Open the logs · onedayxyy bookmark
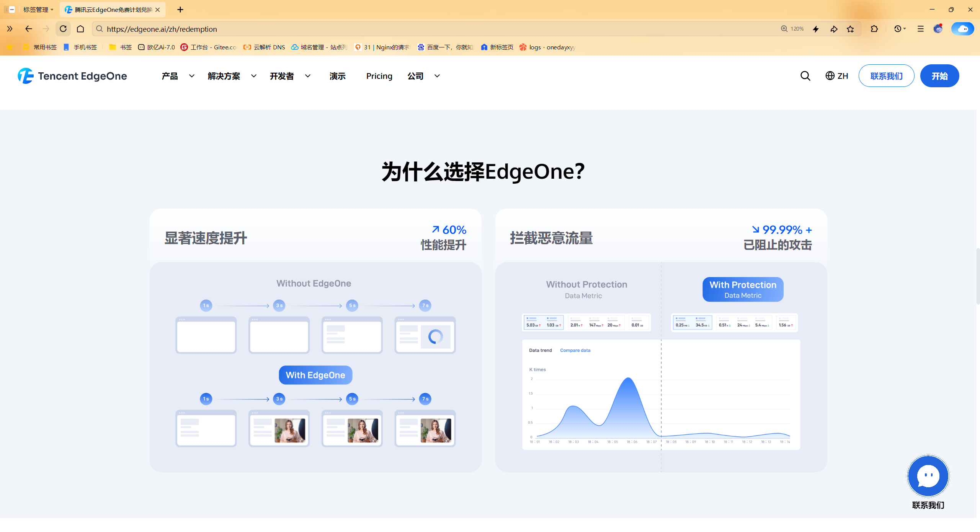 (547, 47)
